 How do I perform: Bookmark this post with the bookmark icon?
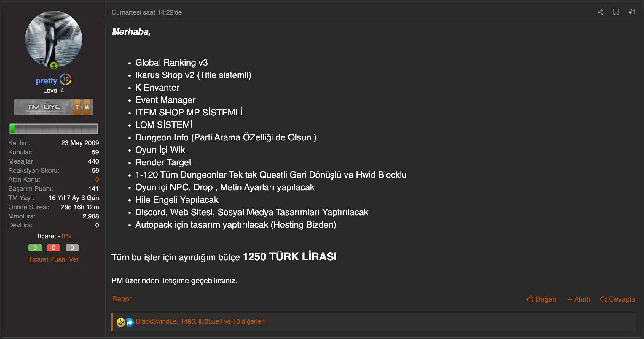(x=616, y=12)
